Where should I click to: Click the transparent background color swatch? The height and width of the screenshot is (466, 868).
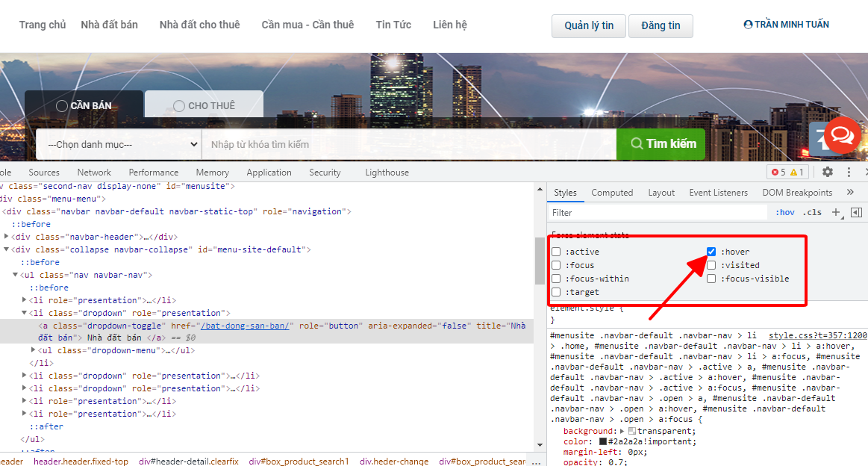tap(631, 431)
